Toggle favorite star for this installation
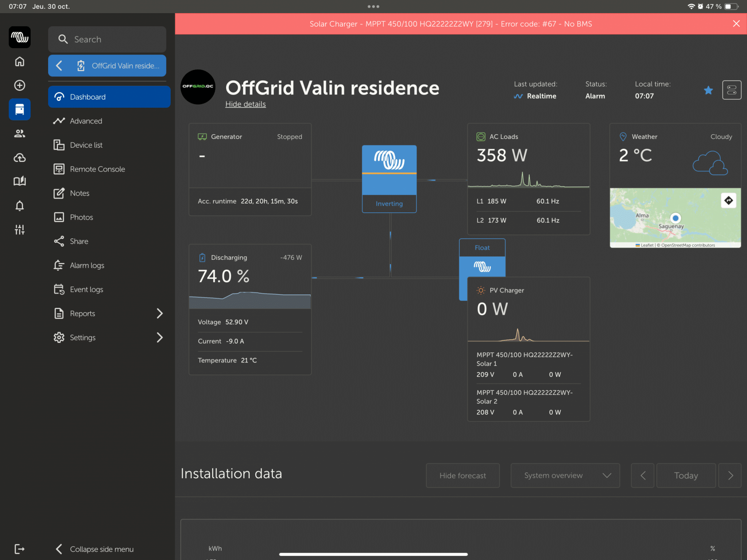This screenshot has width=747, height=560. point(708,90)
